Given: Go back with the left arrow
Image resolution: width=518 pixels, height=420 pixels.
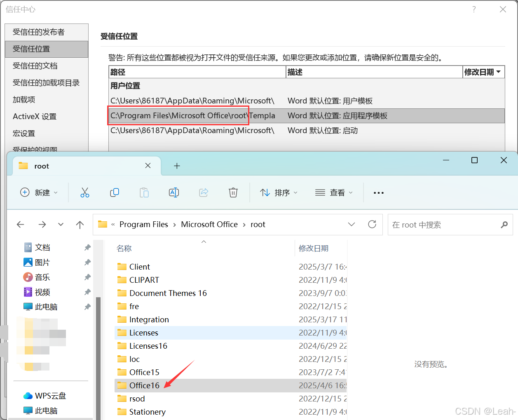Looking at the screenshot, I should pyautogui.click(x=21, y=224).
